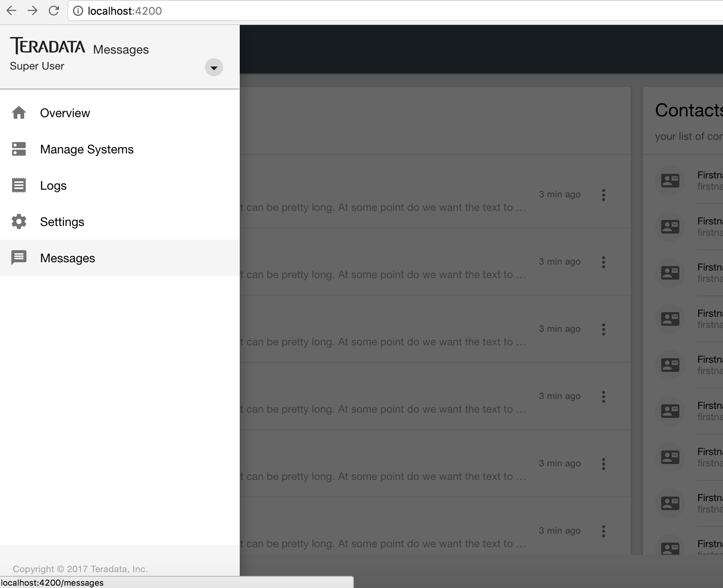Select the Manage Systems menu item
The width and height of the screenshot is (723, 588).
coord(87,149)
